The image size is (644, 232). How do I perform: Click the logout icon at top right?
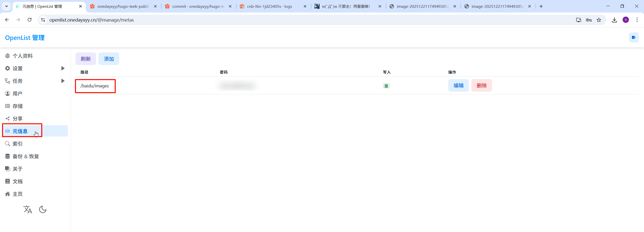coord(634,38)
